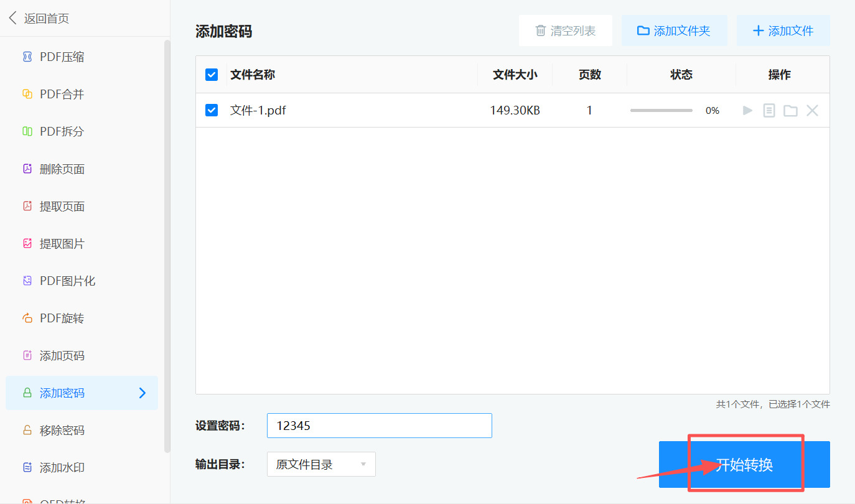The width and height of the screenshot is (855, 504).
Task: Click the 添加文件夹 button
Action: [x=674, y=31]
